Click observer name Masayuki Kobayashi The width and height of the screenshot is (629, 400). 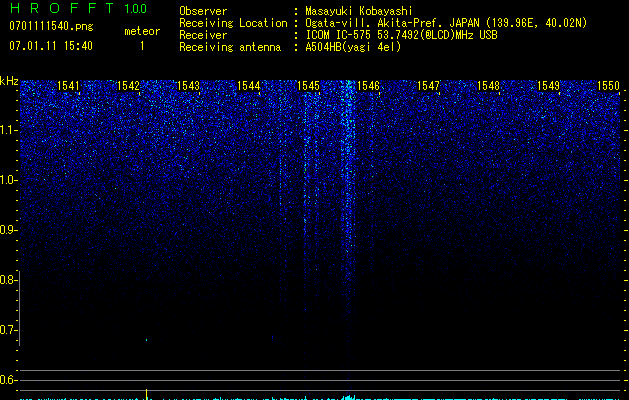coord(359,11)
